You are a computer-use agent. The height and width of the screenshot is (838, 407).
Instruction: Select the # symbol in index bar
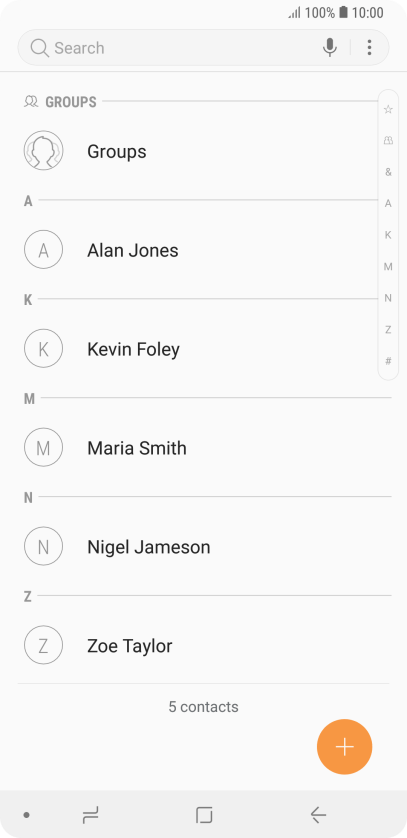tap(388, 361)
